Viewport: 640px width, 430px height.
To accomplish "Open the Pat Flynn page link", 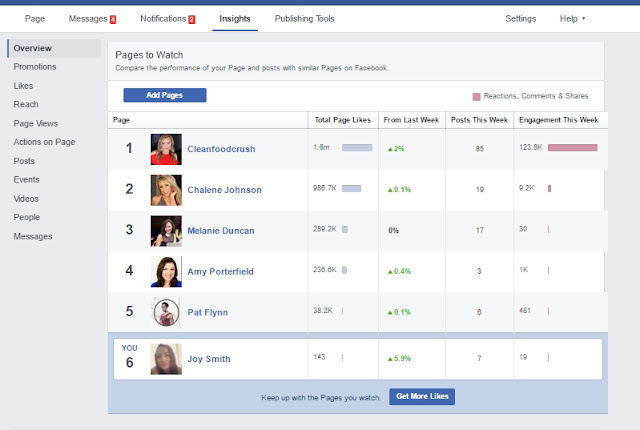I will coord(208,312).
